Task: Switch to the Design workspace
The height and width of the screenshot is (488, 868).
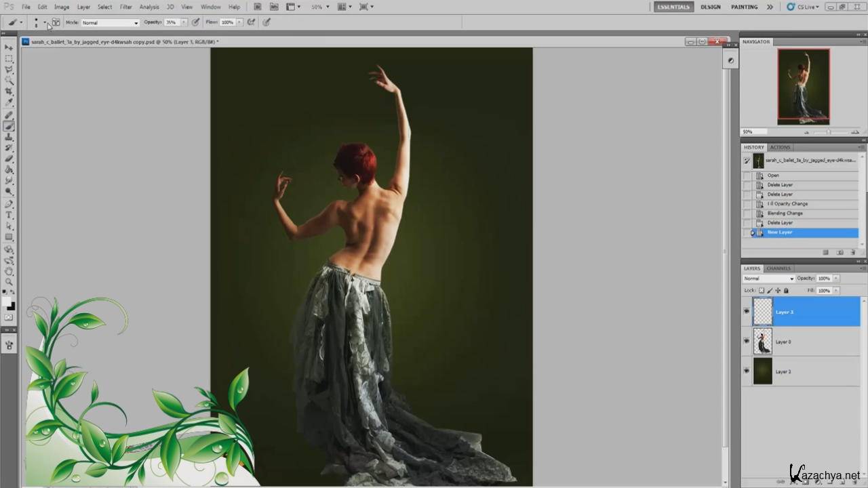Action: point(711,7)
